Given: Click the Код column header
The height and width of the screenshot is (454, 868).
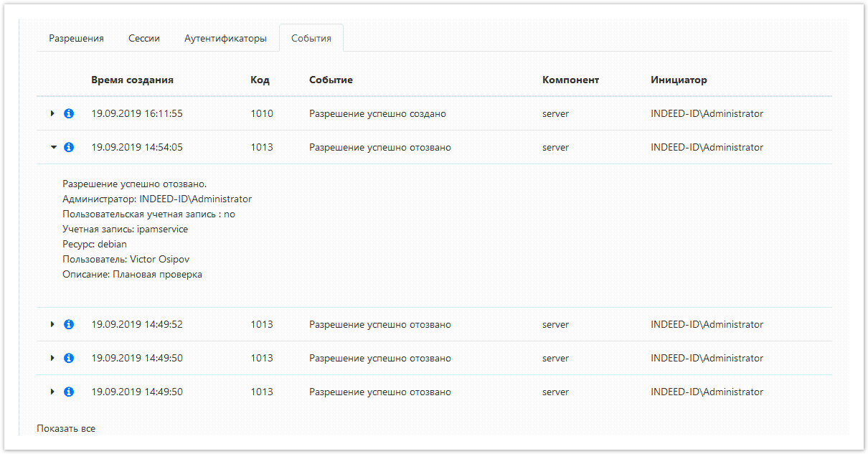Looking at the screenshot, I should tap(260, 80).
